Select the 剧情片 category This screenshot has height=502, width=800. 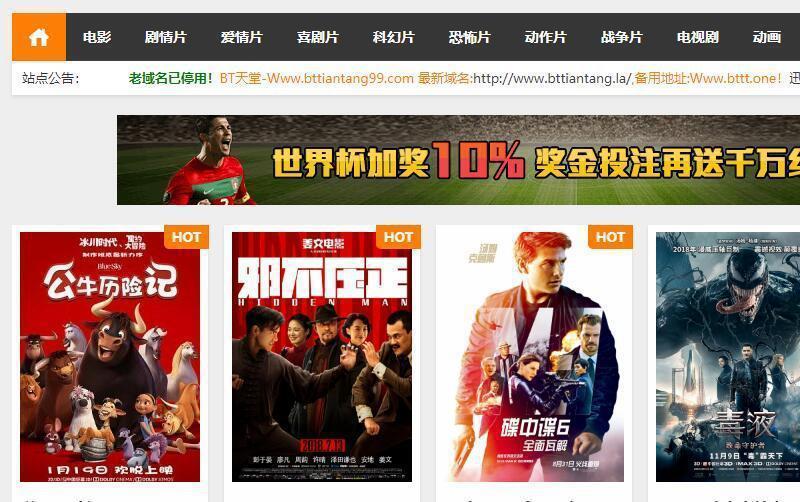click(x=166, y=37)
